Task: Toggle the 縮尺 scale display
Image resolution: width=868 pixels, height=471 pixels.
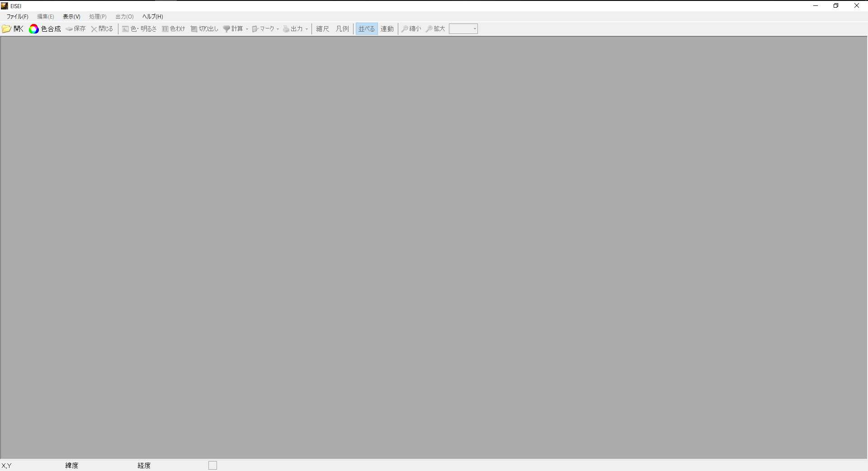Action: click(x=323, y=29)
